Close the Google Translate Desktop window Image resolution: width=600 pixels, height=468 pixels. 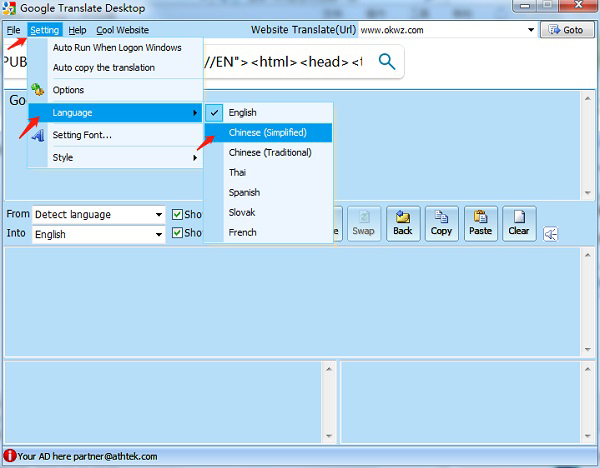click(579, 5)
